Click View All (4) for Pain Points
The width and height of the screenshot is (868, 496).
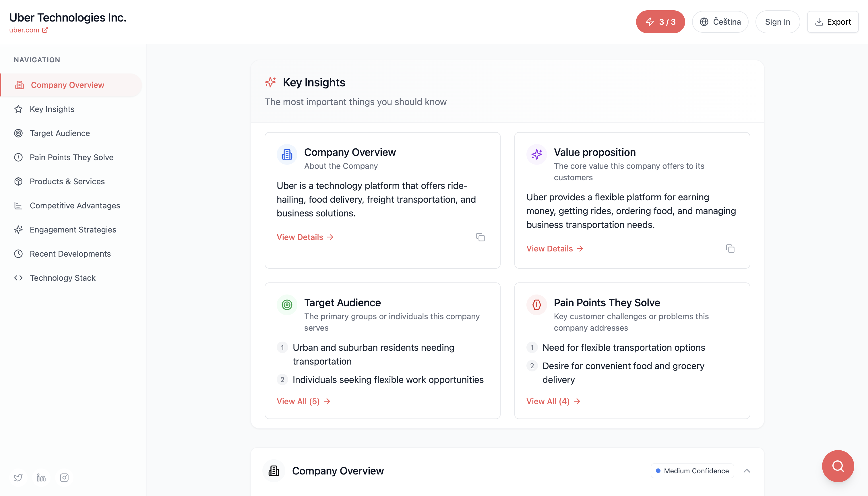pos(553,401)
